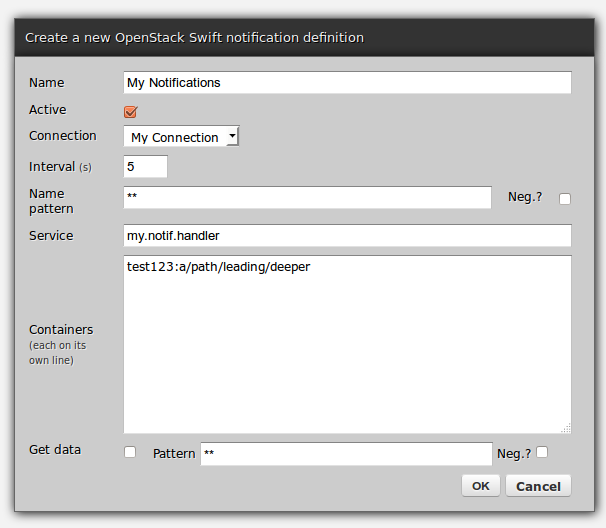Click the Get data label
606x528 pixels.
(x=55, y=450)
